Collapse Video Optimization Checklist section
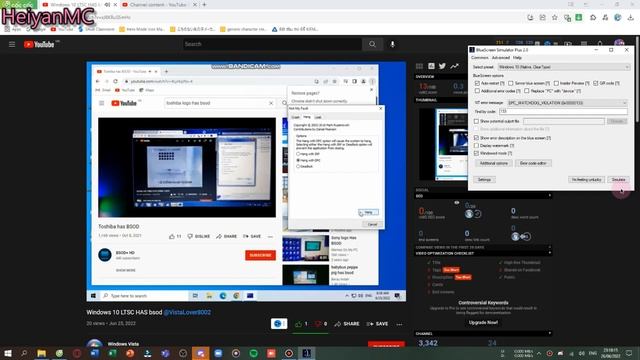640x360 pixels. [x=549, y=253]
